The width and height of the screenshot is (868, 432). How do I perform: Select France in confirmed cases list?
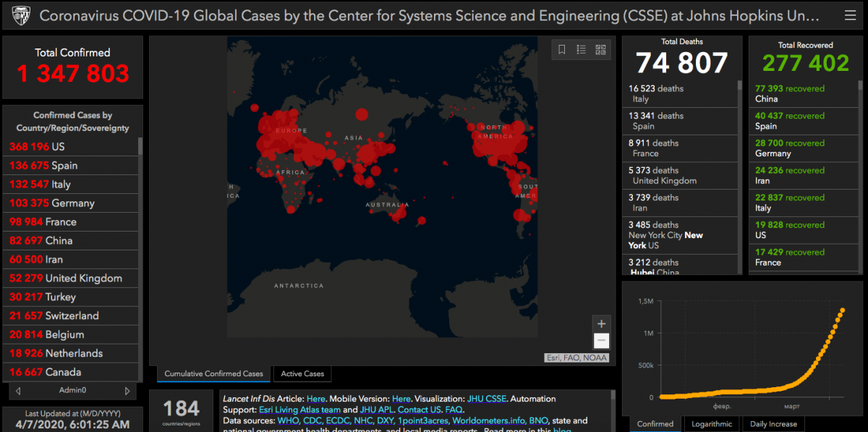point(70,222)
